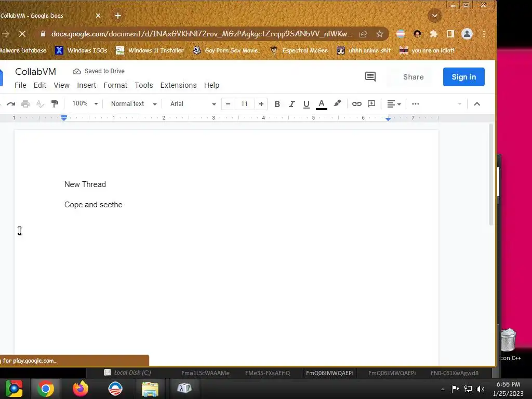
Task: Open the Edit menu
Action: pyautogui.click(x=39, y=85)
